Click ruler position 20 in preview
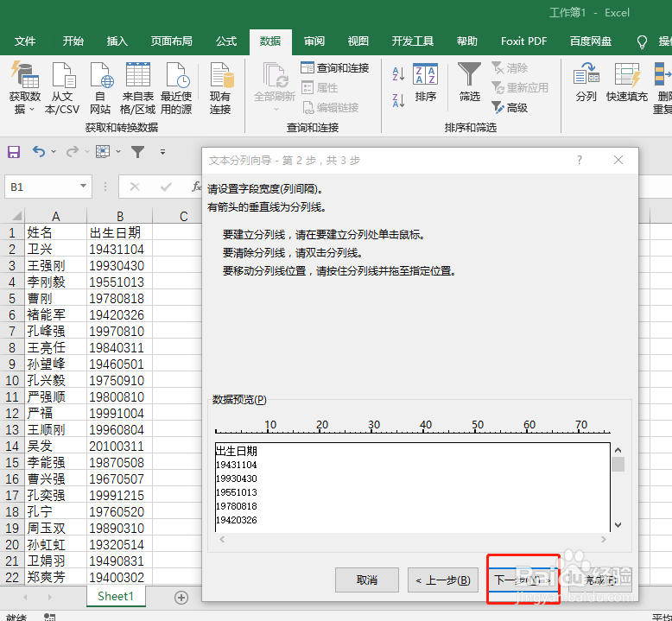672x621 pixels. click(x=320, y=431)
